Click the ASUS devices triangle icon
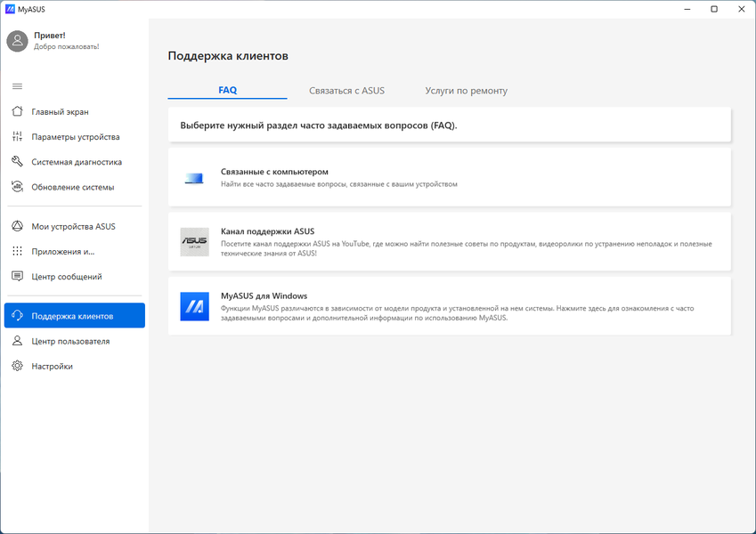This screenshot has width=756, height=534. coord(17,226)
